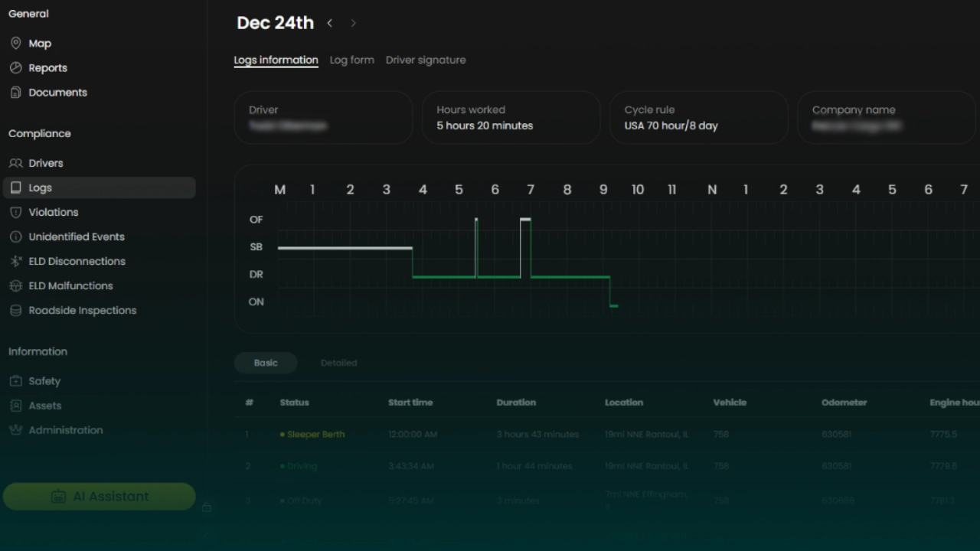
Task: Open the AI Assistant button
Action: click(100, 497)
